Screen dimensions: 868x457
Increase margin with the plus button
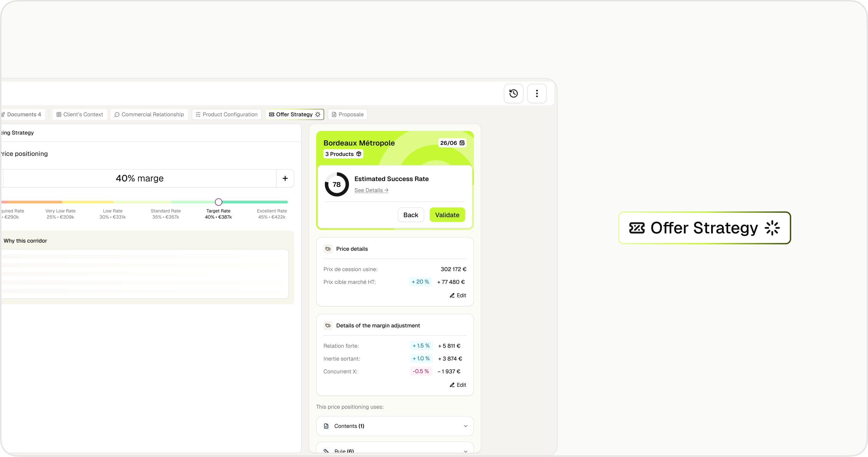(x=285, y=178)
